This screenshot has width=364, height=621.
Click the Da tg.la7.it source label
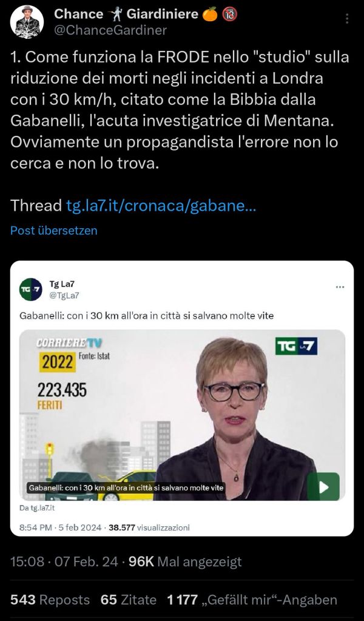(37, 508)
